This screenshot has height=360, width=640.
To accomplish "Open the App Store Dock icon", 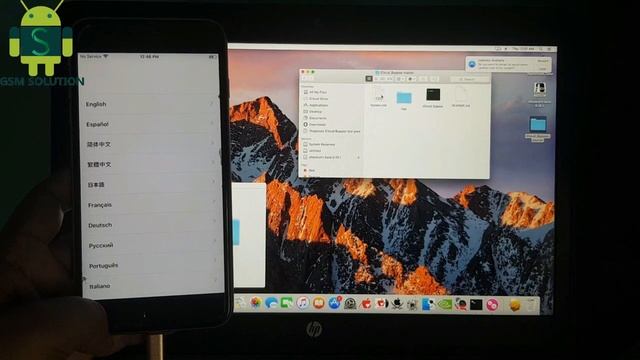I will coord(334,303).
